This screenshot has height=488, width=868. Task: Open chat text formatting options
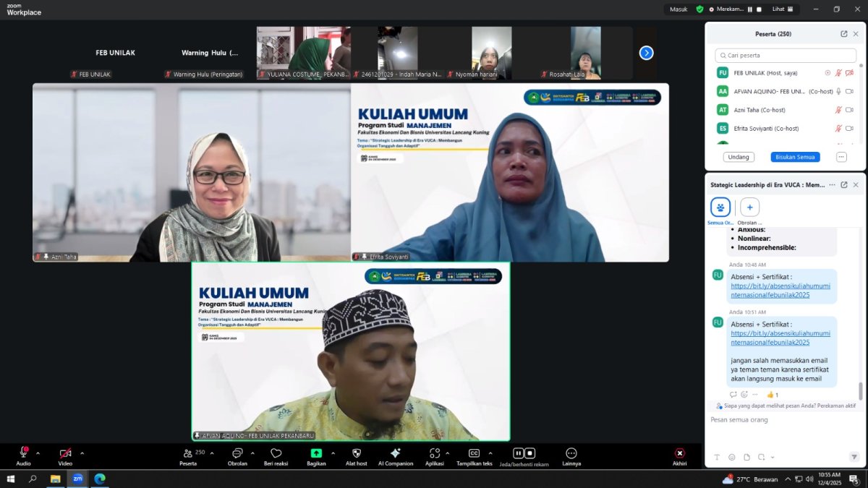pyautogui.click(x=717, y=457)
